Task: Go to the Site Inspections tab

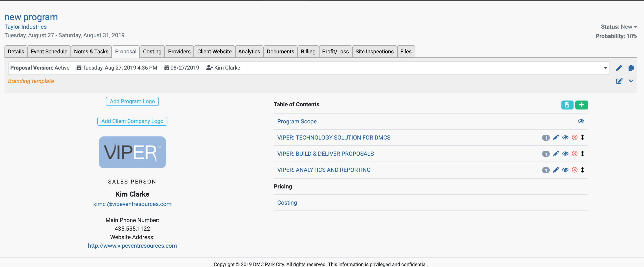Action: 374,52
